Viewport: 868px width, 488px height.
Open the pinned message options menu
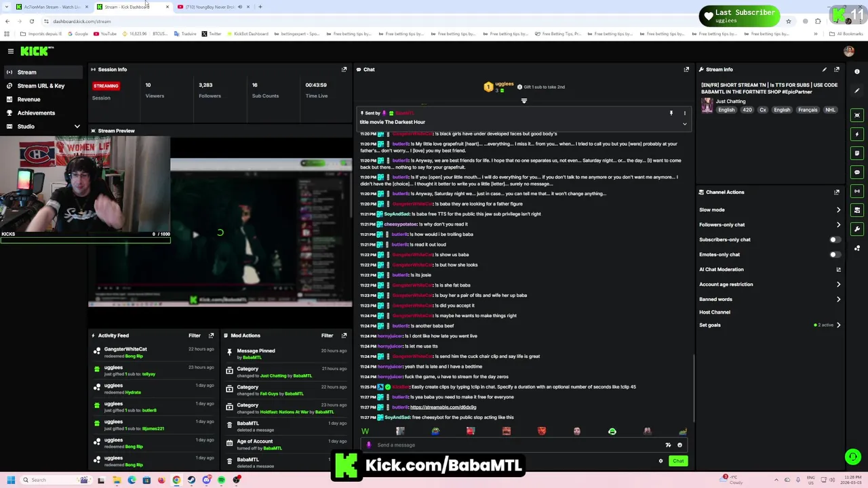685,113
